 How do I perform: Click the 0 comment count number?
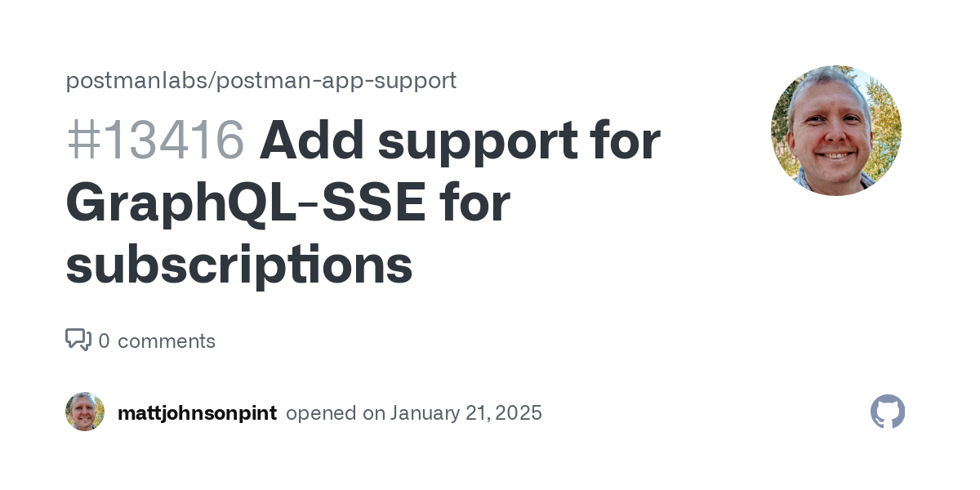click(104, 341)
